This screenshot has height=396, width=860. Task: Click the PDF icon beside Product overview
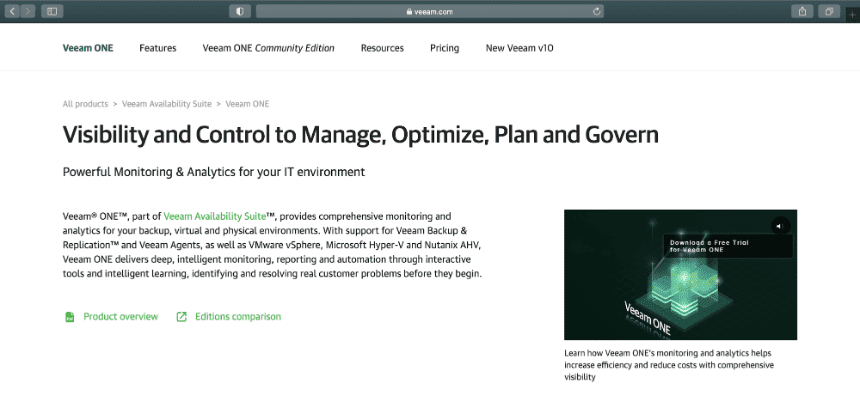point(70,317)
